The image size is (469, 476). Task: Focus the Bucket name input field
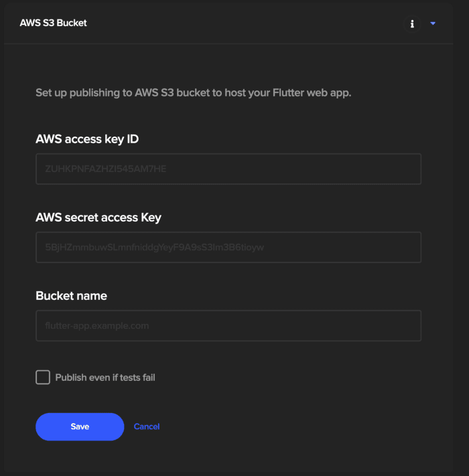pos(228,326)
